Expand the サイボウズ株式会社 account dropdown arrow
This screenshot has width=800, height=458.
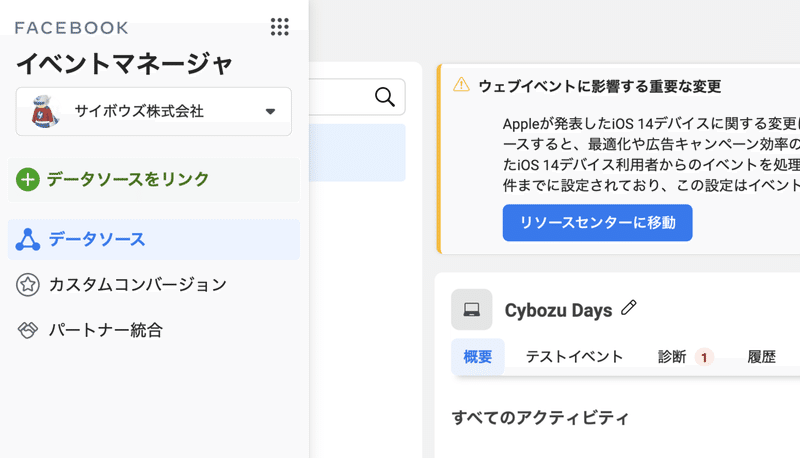[x=270, y=111]
